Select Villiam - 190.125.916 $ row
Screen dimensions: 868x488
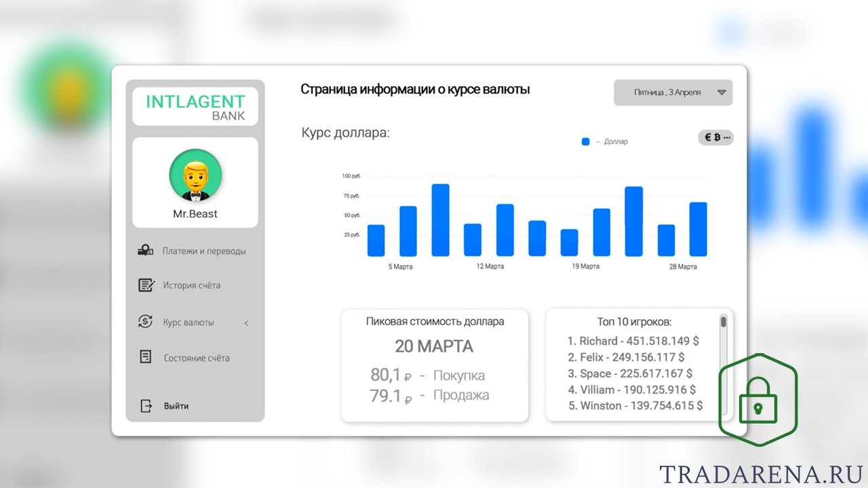[x=632, y=390]
